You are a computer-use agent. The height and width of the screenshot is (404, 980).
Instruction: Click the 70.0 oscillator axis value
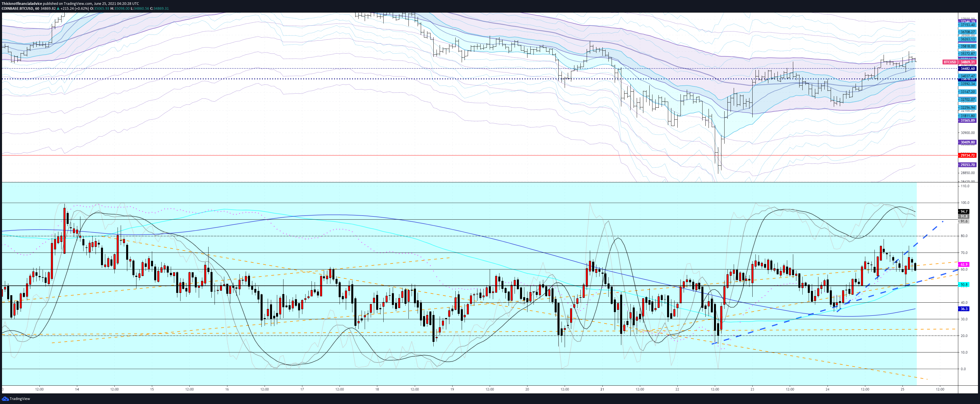964,253
